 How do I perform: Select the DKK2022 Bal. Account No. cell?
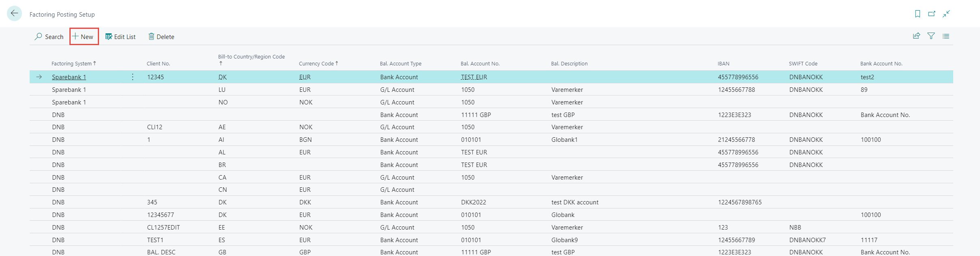[x=473, y=202]
